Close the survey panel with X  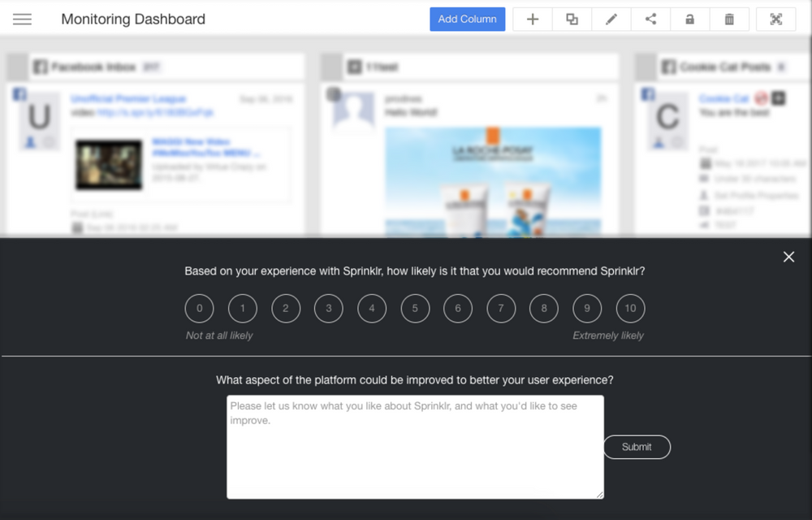click(788, 257)
